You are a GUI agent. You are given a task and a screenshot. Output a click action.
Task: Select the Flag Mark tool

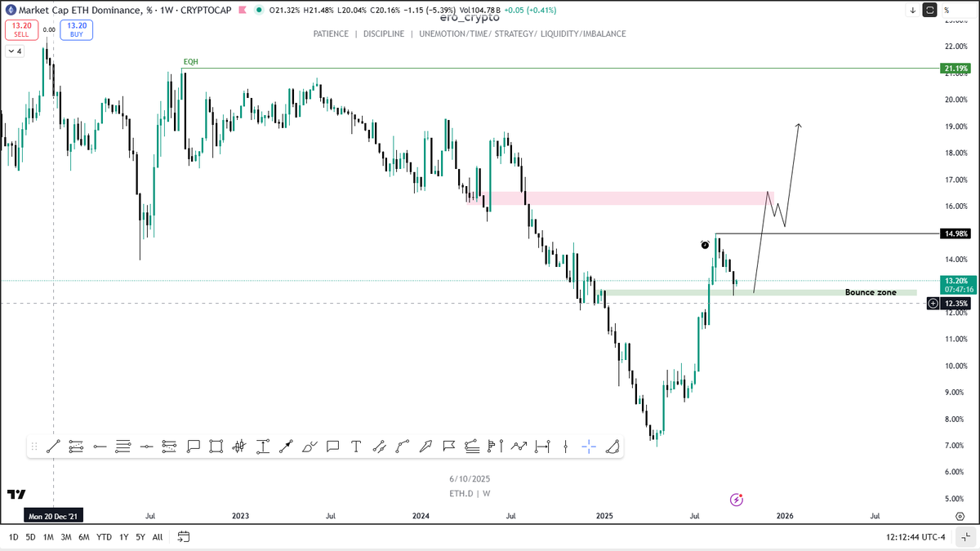pyautogui.click(x=448, y=447)
